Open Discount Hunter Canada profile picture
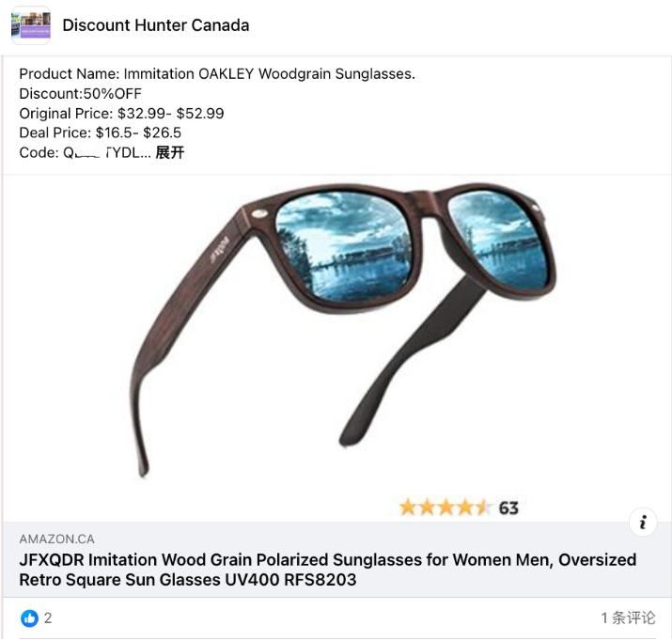Screen dimensions: 672x641 [31, 25]
